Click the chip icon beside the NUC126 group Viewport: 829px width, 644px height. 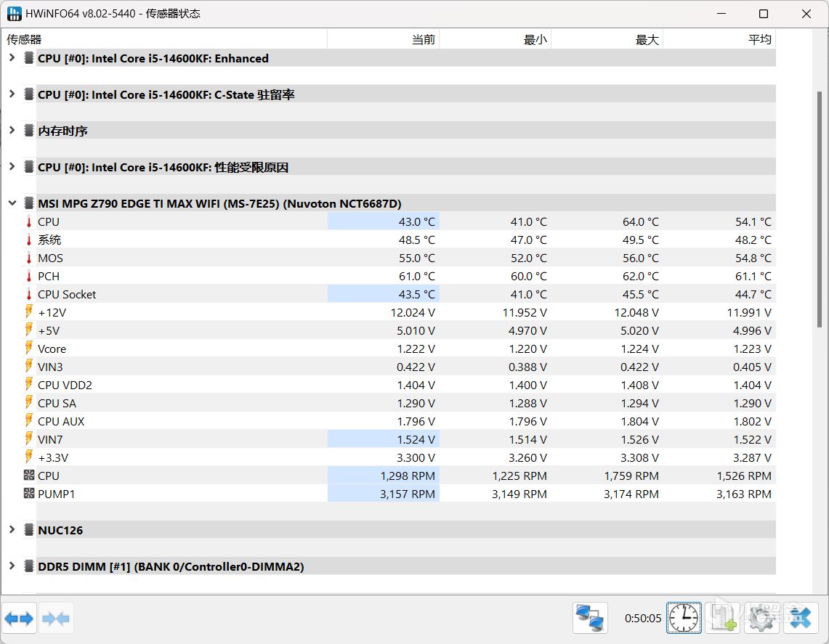pyautogui.click(x=29, y=530)
